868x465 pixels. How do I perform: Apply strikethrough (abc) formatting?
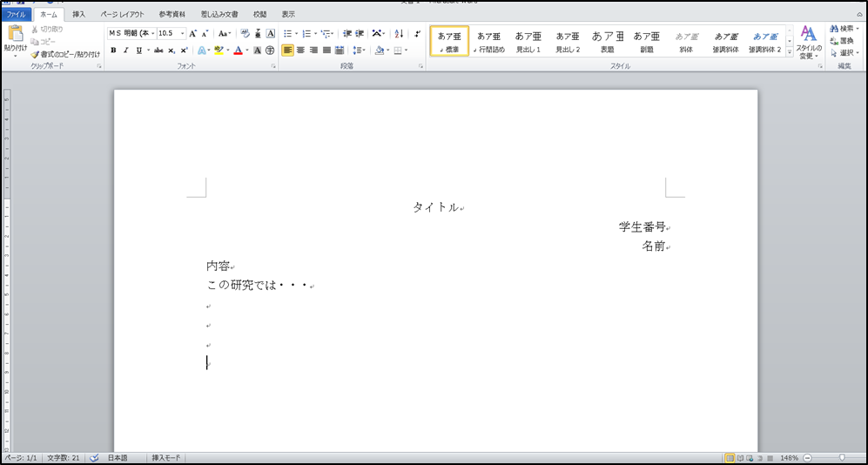(158, 51)
